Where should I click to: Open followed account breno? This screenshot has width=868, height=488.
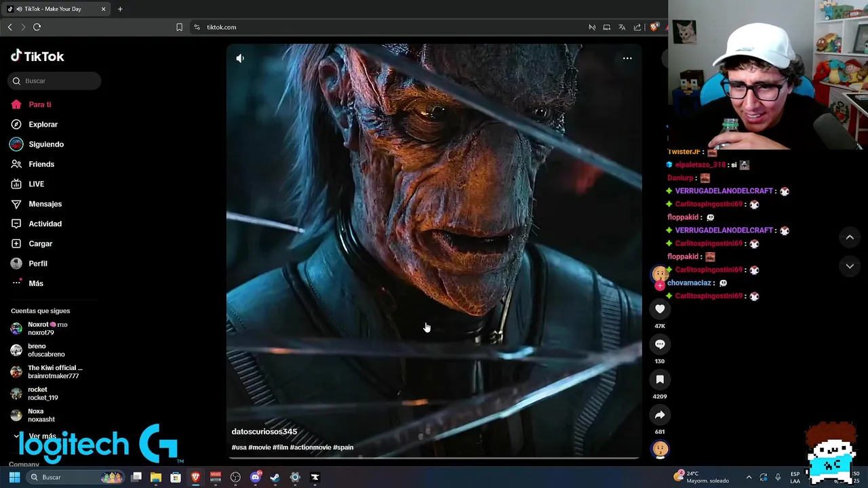46,350
